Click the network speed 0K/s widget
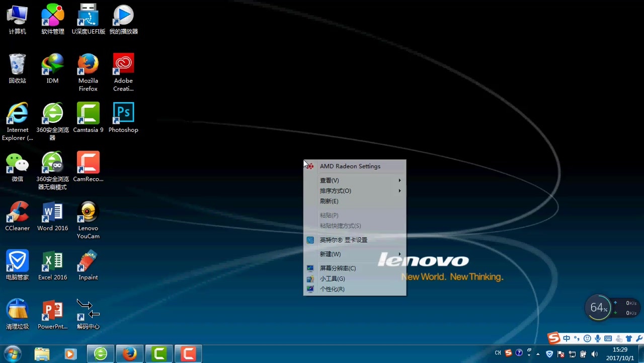The height and width of the screenshot is (363, 644). (626, 308)
